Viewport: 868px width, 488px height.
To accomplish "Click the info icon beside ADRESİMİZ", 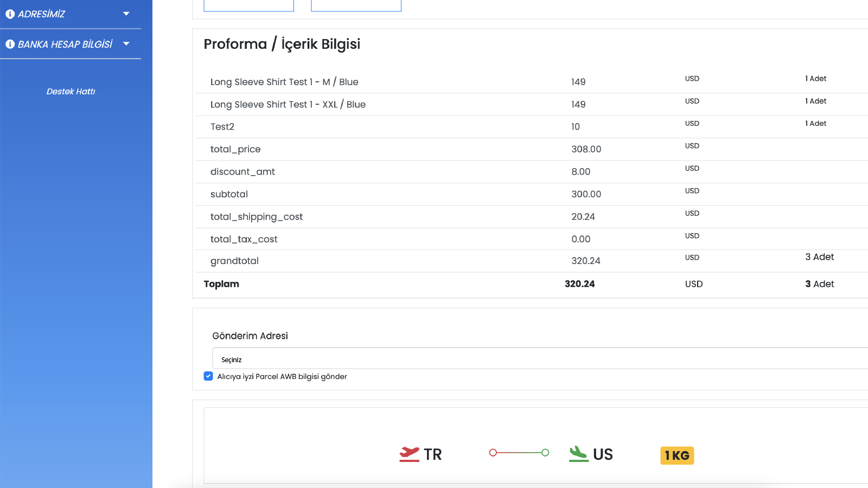I will [x=10, y=14].
